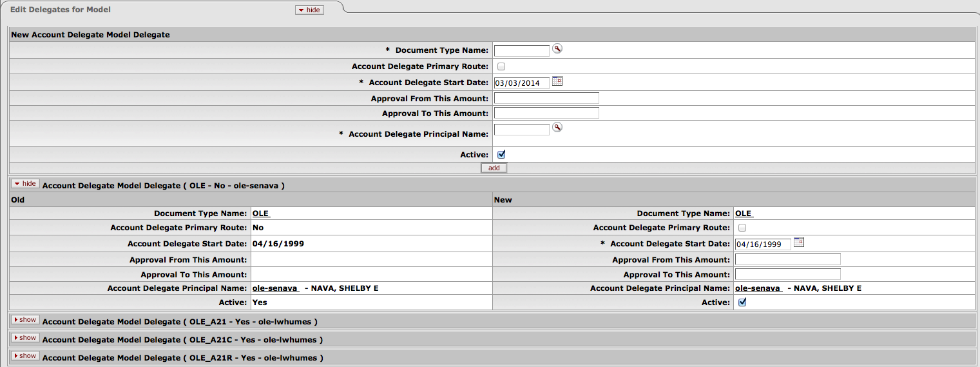Hide the OLE - No - ole-senava delegate
980x367 pixels.
click(x=25, y=184)
